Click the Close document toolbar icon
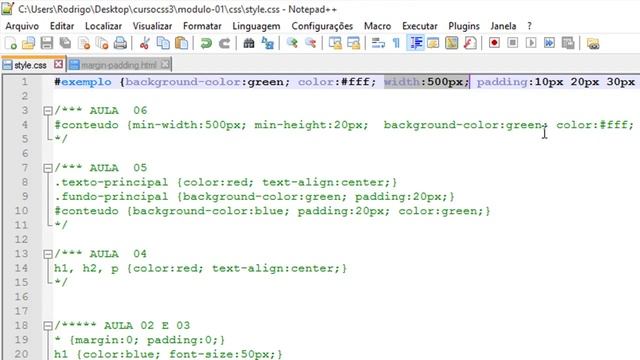Viewport: 640px width, 360px height. [84, 43]
